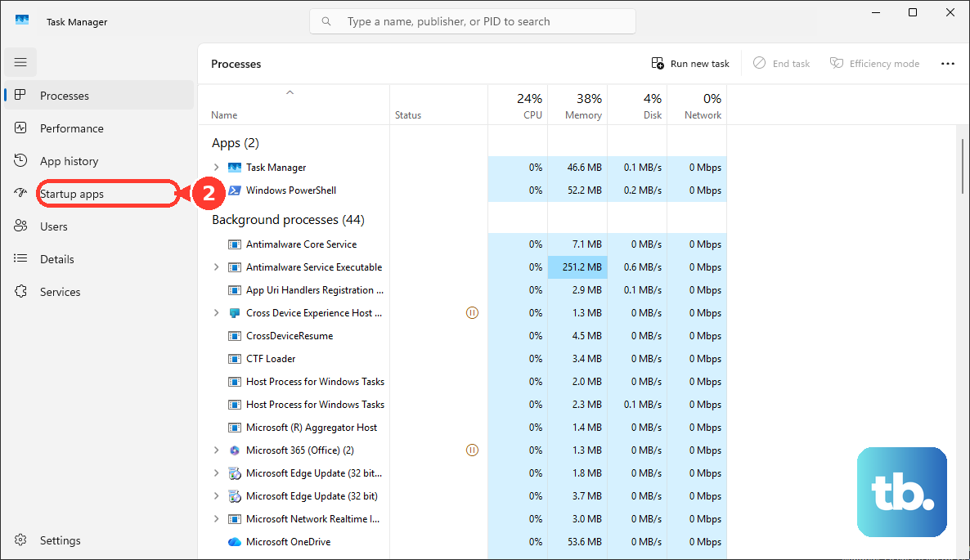
Task: Sort by CPU column header
Action: (518, 105)
